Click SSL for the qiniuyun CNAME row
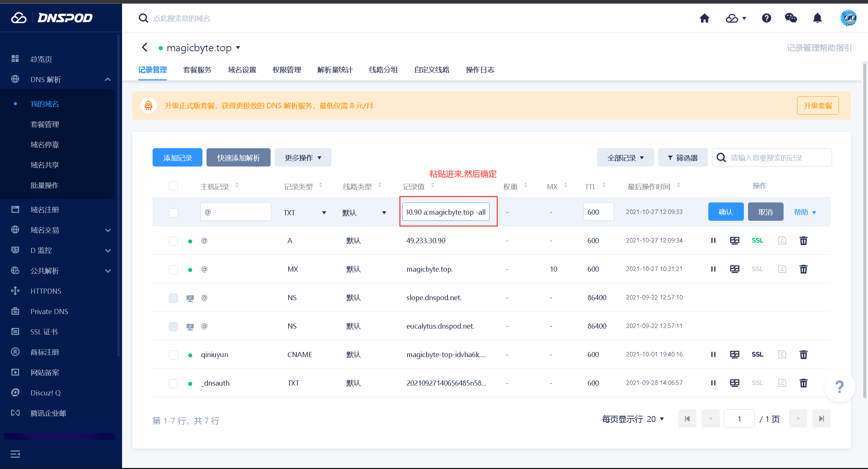The height and width of the screenshot is (469, 868). click(757, 354)
